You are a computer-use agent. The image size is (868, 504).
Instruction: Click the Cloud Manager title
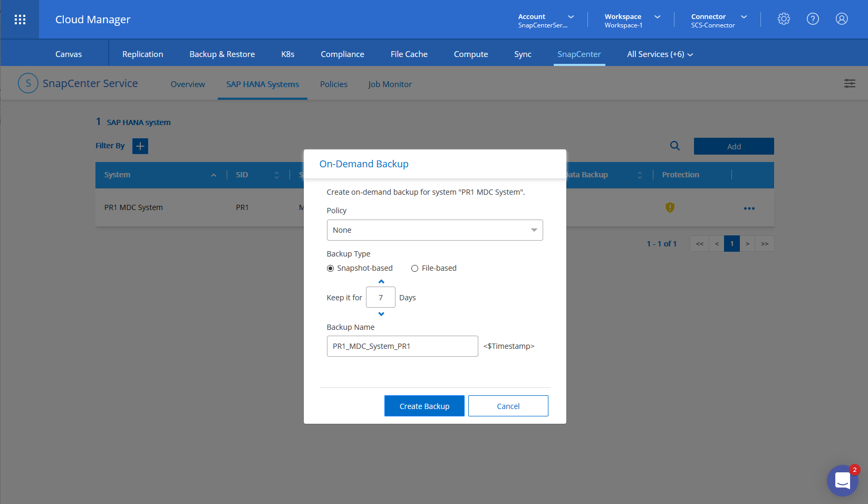click(93, 20)
